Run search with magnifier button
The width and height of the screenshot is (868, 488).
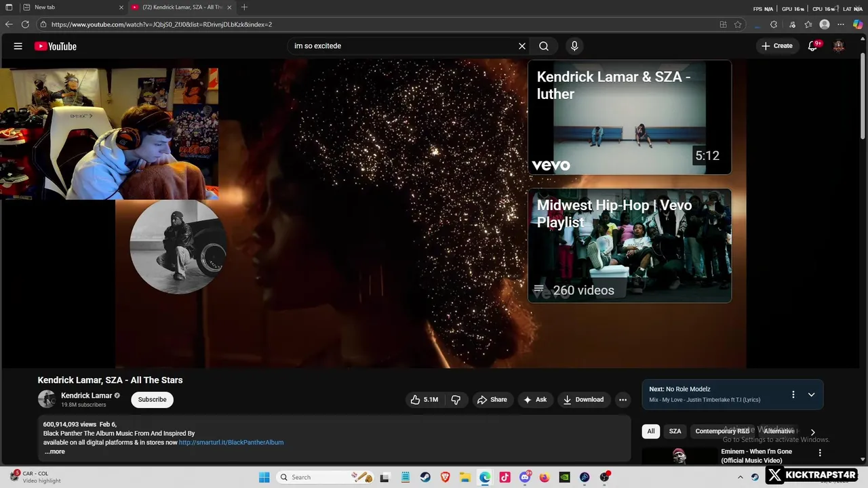tap(544, 46)
